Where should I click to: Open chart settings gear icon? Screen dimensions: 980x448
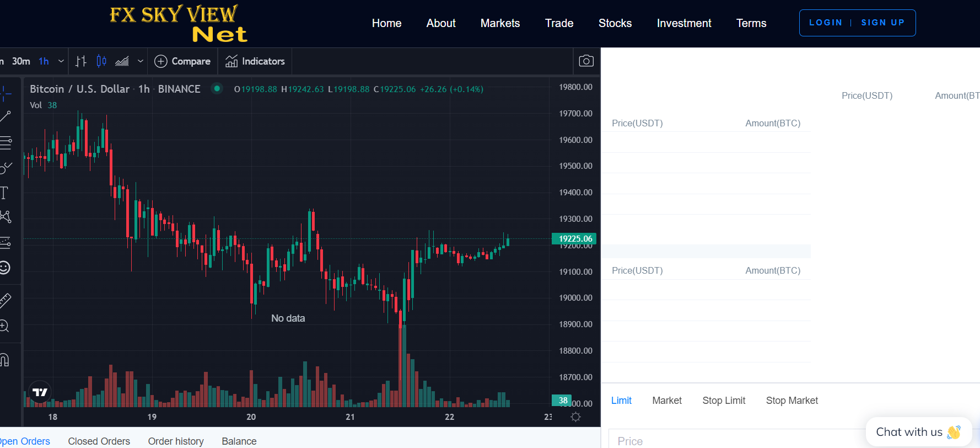pyautogui.click(x=575, y=417)
